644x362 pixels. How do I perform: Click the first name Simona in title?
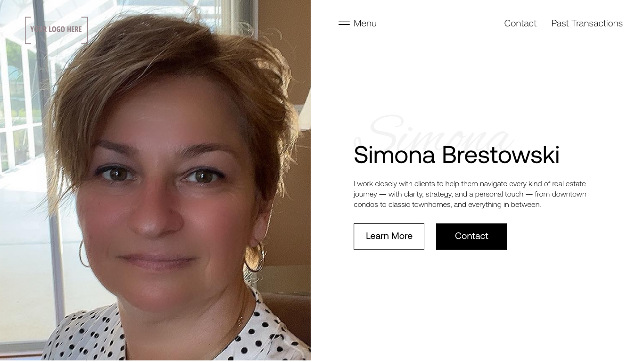pyautogui.click(x=395, y=155)
